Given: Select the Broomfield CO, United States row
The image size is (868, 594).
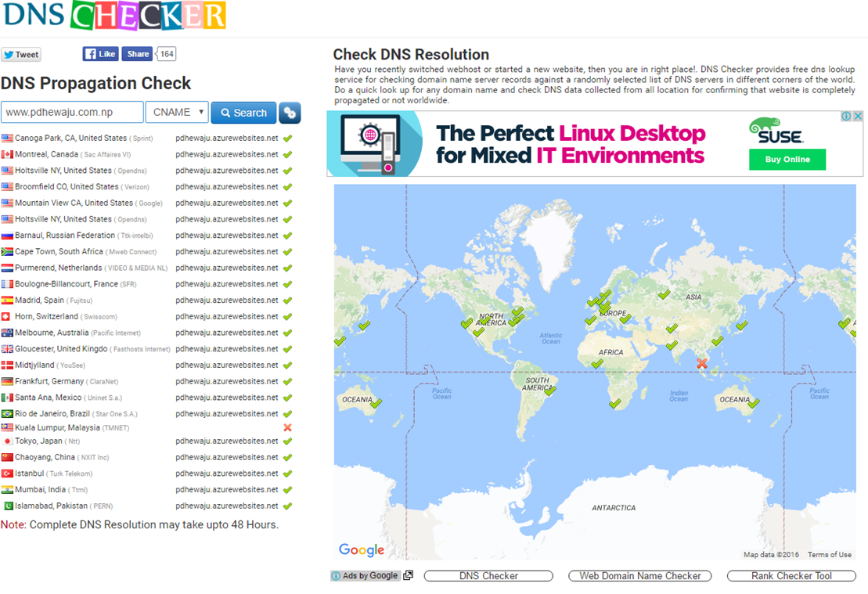Looking at the screenshot, I should 146,187.
